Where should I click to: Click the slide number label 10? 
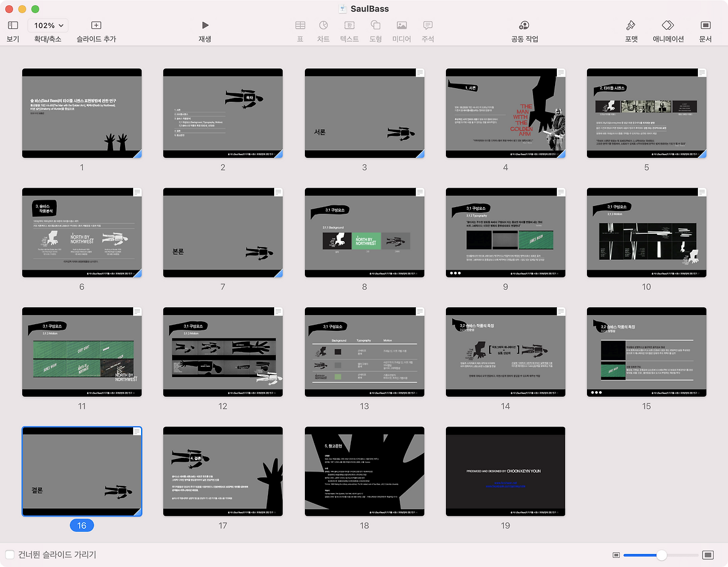[647, 287]
